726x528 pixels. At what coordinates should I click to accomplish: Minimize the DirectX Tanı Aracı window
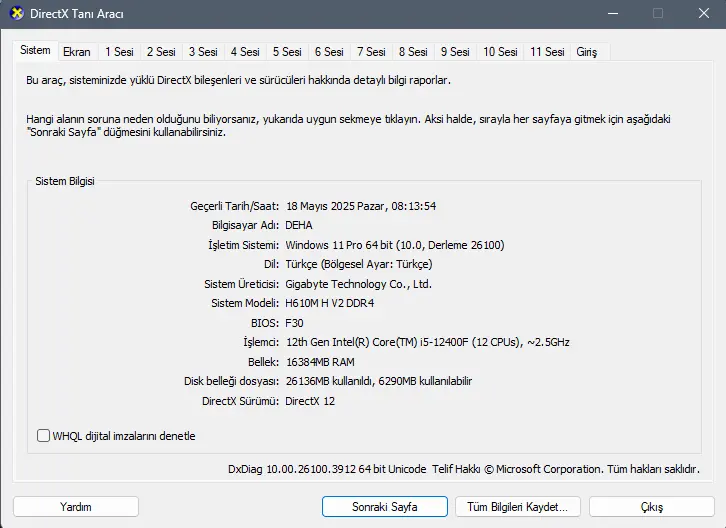613,13
